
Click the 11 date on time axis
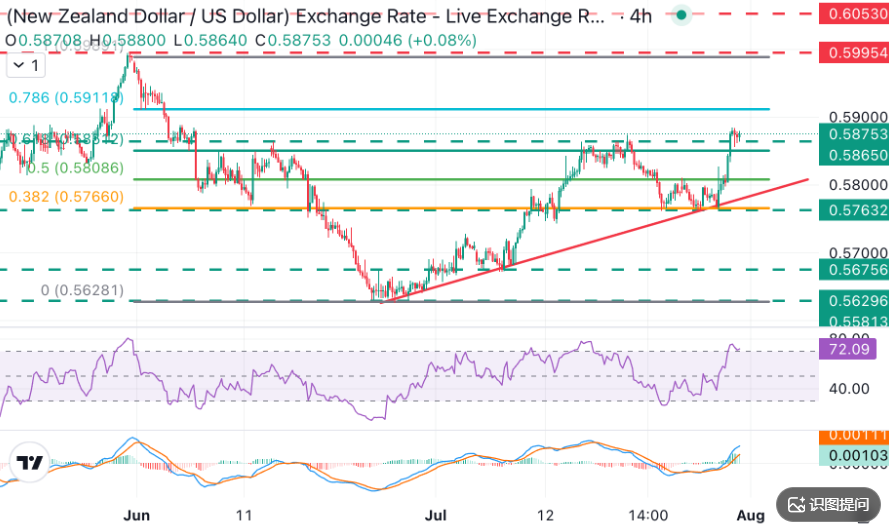tap(244, 516)
